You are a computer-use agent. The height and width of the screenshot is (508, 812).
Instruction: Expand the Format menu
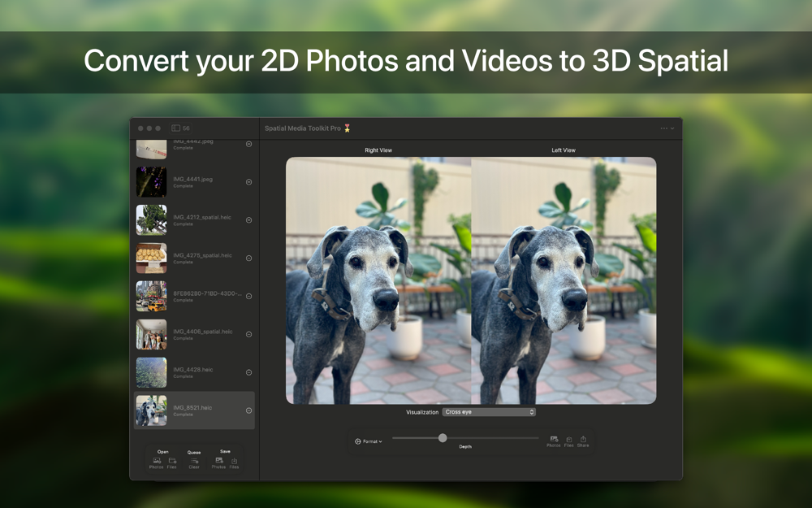(x=369, y=441)
